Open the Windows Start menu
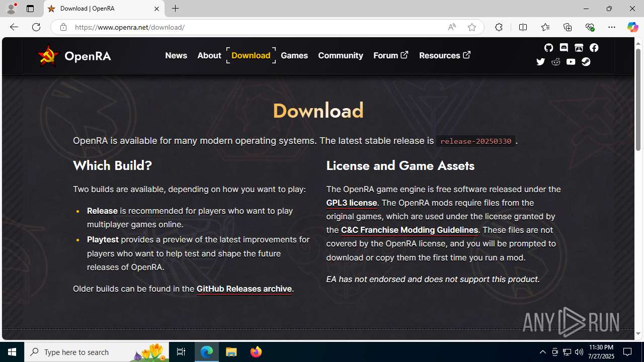The height and width of the screenshot is (362, 644). (12, 352)
